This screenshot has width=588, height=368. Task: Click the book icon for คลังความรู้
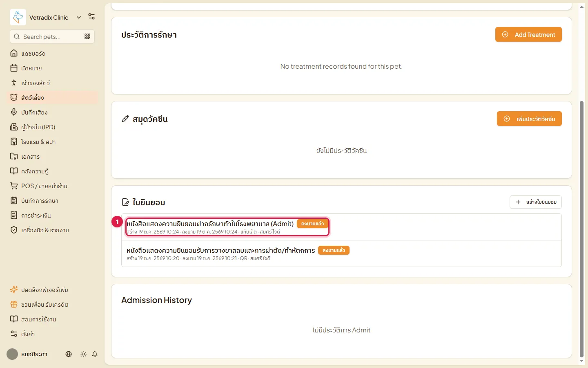point(14,171)
